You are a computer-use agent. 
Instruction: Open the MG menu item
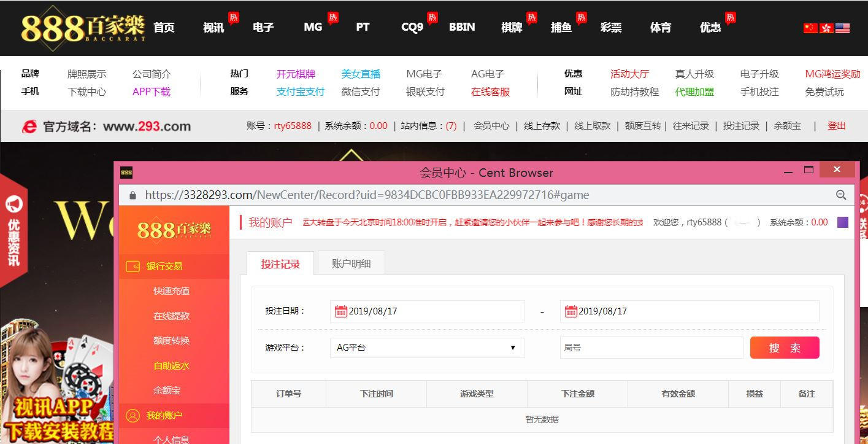(313, 28)
